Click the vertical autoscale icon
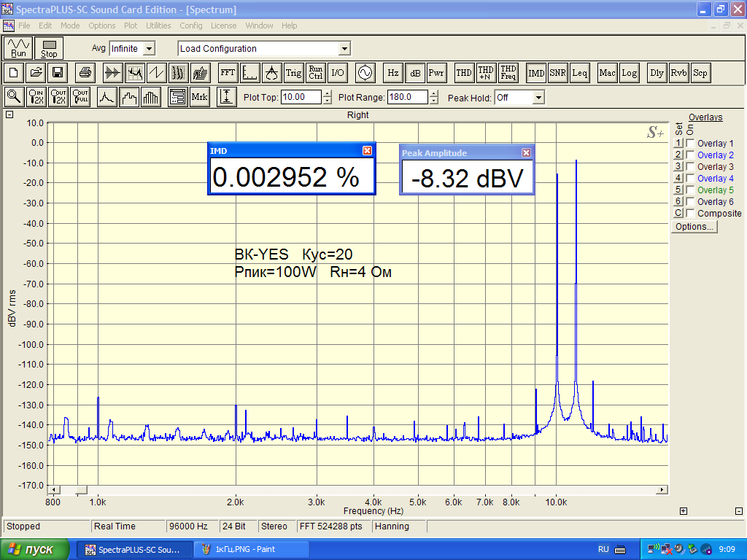Image resolution: width=747 pixels, height=560 pixels. coord(226,97)
